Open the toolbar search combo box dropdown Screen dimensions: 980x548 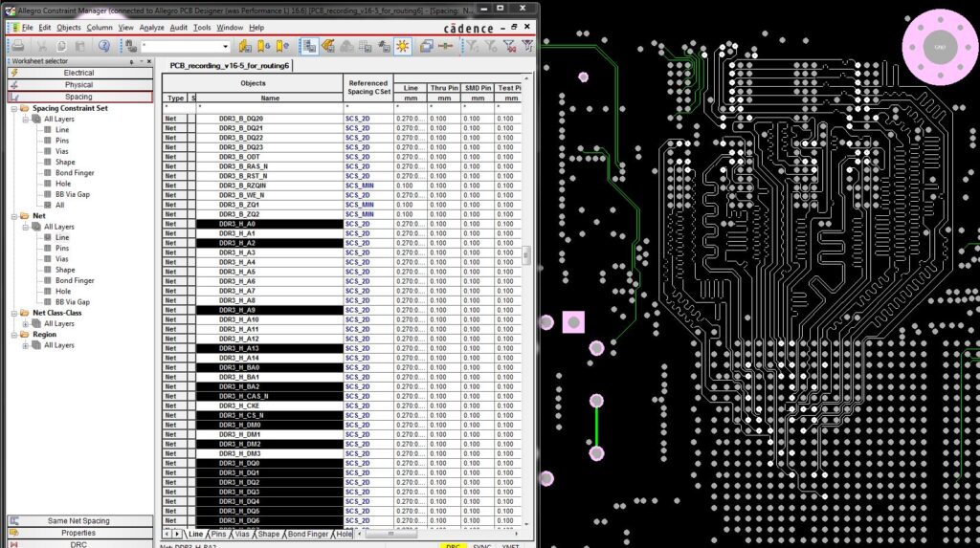226,46
